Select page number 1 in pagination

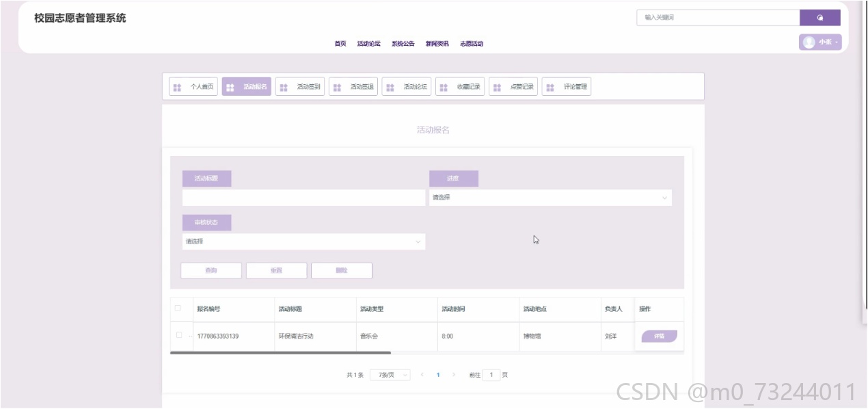(437, 375)
